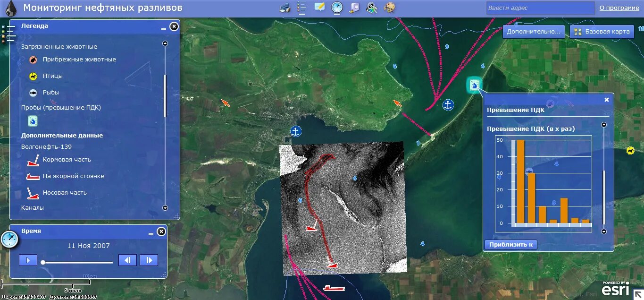
Task: Open the measuring tape widget
Action: point(354,7)
